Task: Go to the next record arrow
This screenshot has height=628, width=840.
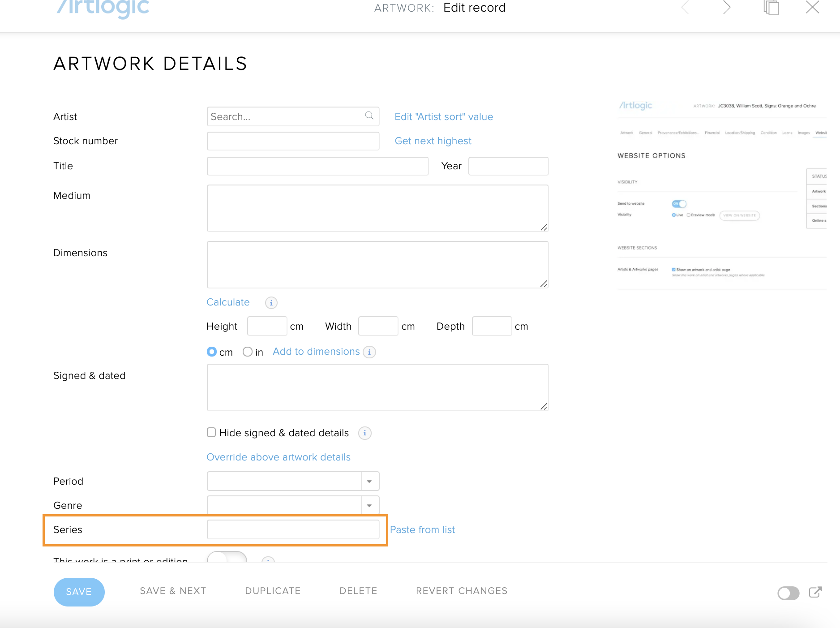Action: pyautogui.click(x=727, y=8)
